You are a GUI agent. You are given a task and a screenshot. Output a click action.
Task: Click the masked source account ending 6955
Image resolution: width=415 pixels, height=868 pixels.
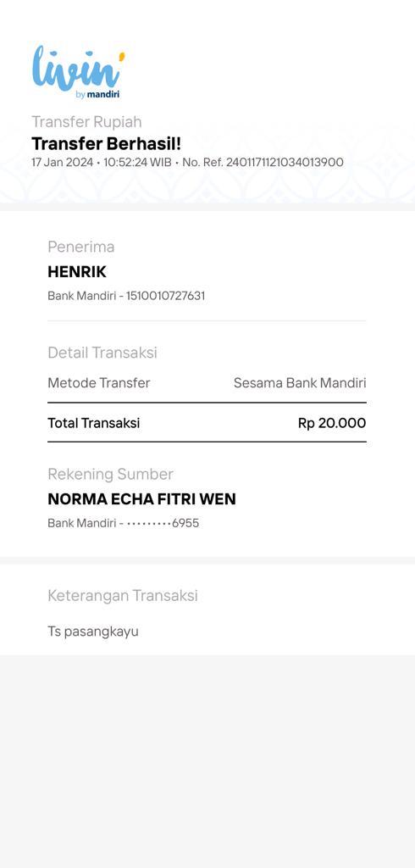[x=163, y=523]
